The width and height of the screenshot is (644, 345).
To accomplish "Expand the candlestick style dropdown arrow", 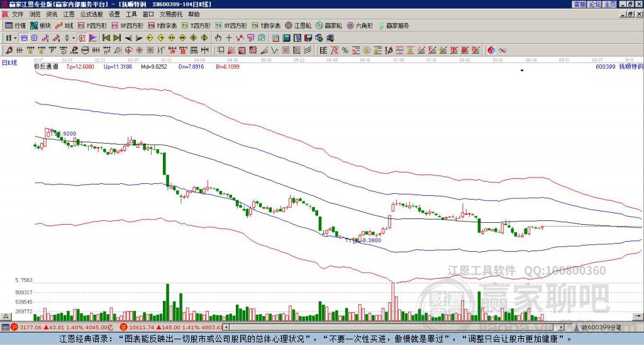I will 74,38.
